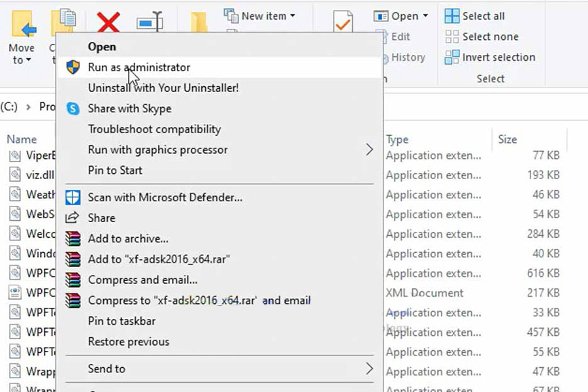Click the Invert selection icon
Image resolution: width=588 pixels, height=392 pixels.
452,57
